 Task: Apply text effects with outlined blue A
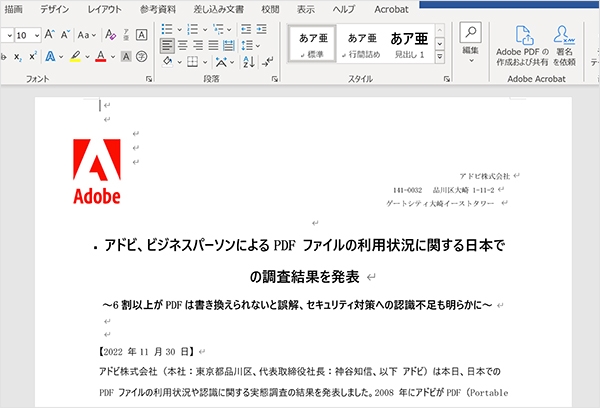click(x=50, y=57)
